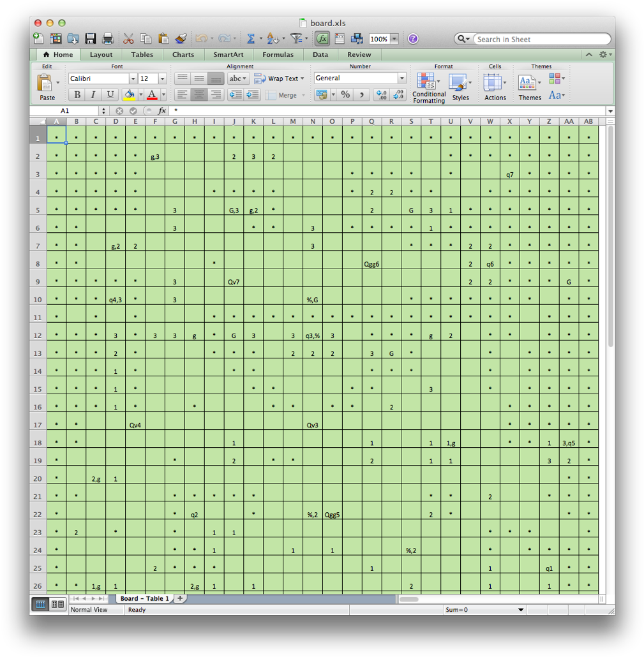This screenshot has height=657, width=644.
Task: Set vertical alignment to middle
Action: [199, 78]
